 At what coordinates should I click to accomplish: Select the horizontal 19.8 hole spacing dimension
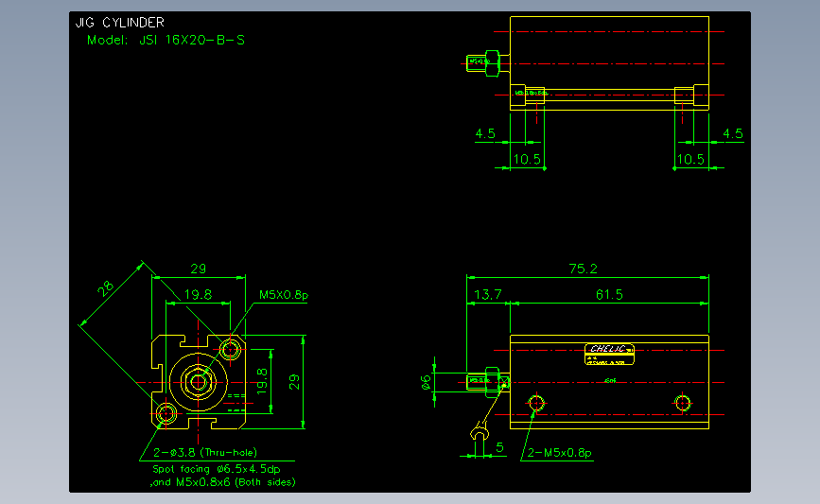198,295
